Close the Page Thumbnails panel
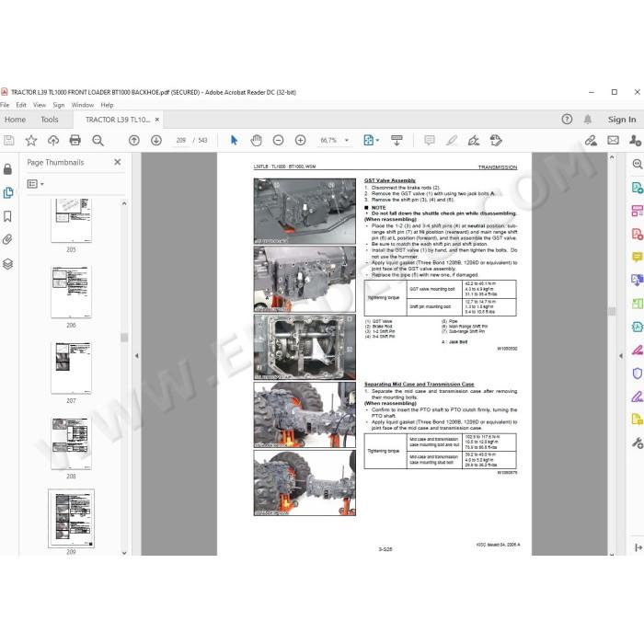 coord(118,162)
